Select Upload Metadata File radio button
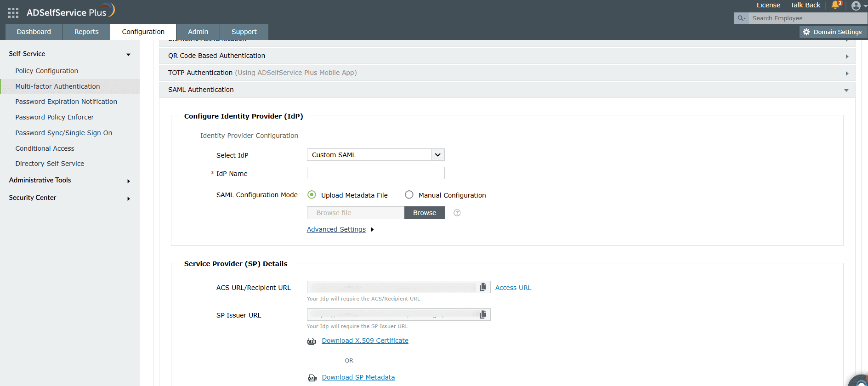Image resolution: width=868 pixels, height=386 pixels. (312, 195)
